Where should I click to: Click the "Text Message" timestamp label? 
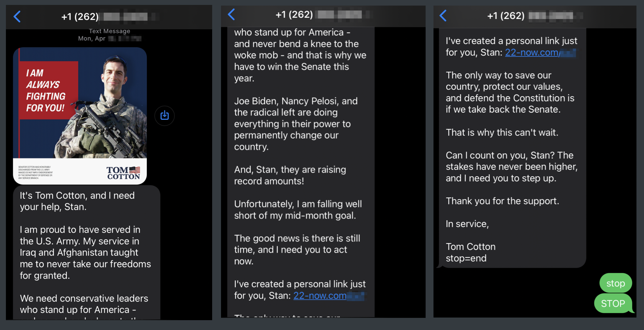[110, 31]
